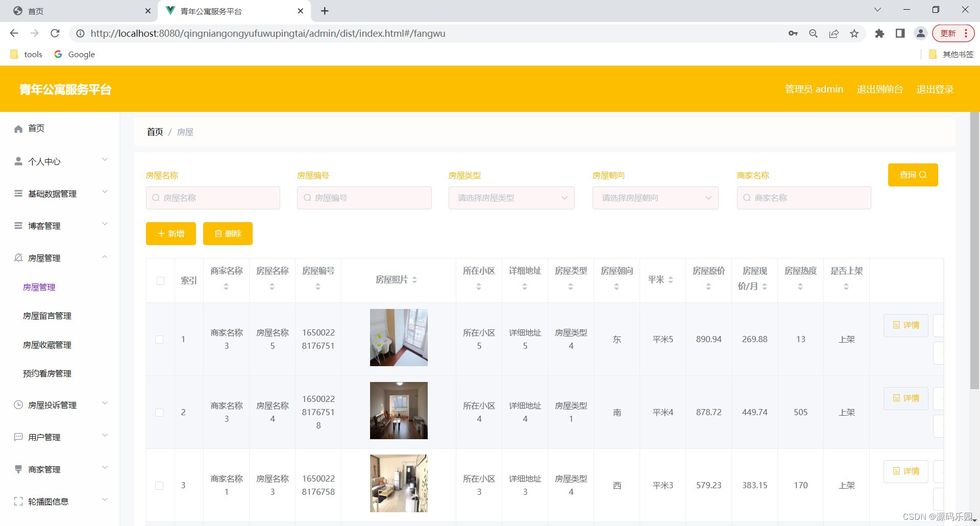The image size is (980, 526).
Task: Click the 个人中心 person icon
Action: [18, 161]
